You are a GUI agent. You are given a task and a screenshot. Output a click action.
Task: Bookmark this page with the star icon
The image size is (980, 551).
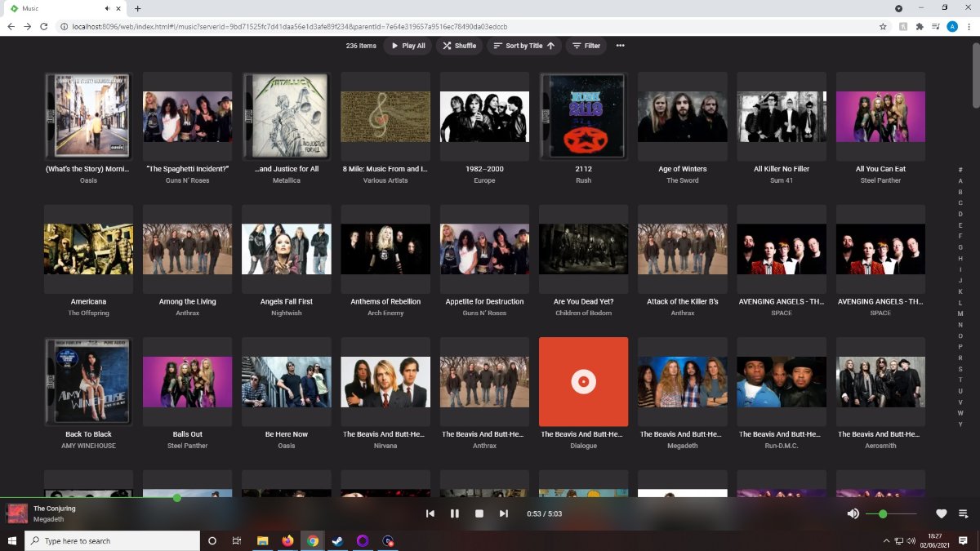(883, 26)
